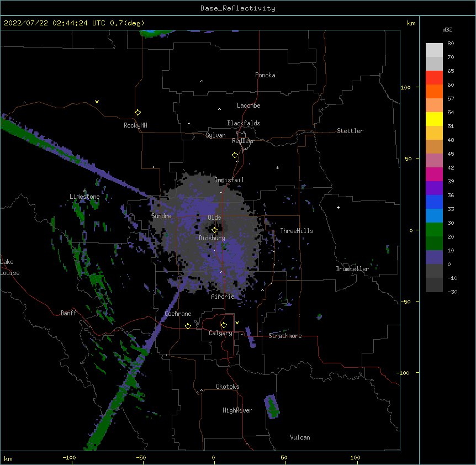Pick the purple 36-39 dBZ legend swatch
Viewport: 476px width, 465px height.
click(x=434, y=188)
